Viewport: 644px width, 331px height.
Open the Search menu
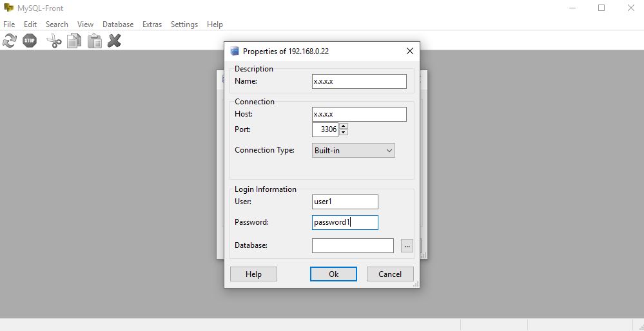click(x=57, y=24)
